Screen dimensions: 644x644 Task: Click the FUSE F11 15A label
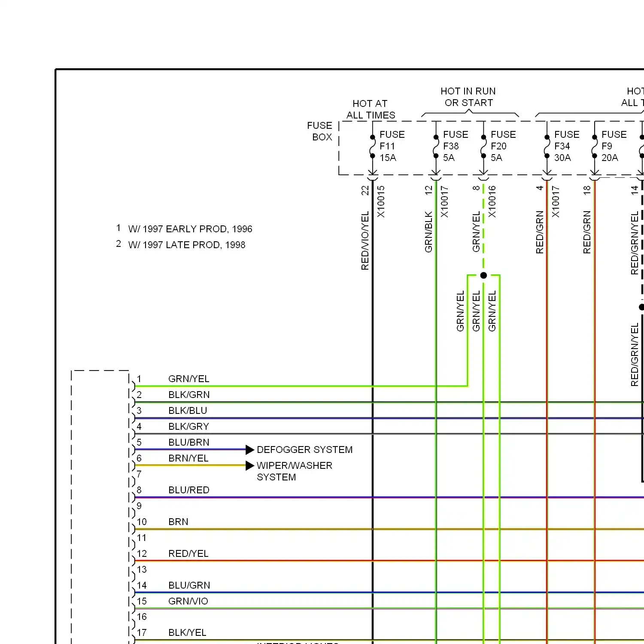tap(392, 146)
